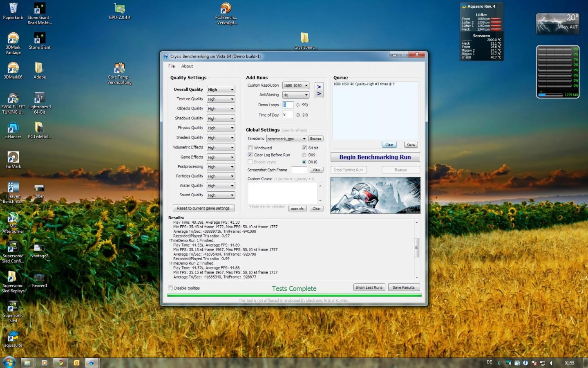Open Google Chrome from the taskbar
The height and width of the screenshot is (368, 588).
coord(60,363)
